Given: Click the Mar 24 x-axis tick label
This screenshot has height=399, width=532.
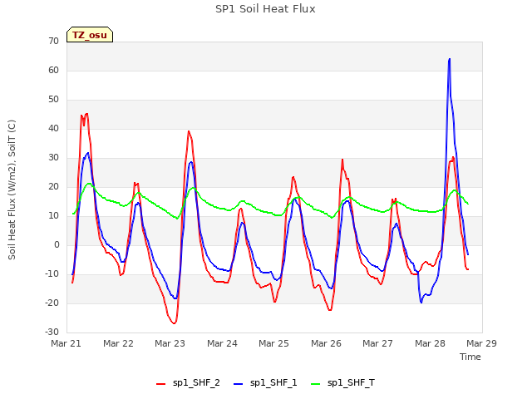Looking at the screenshot, I should (222, 343).
